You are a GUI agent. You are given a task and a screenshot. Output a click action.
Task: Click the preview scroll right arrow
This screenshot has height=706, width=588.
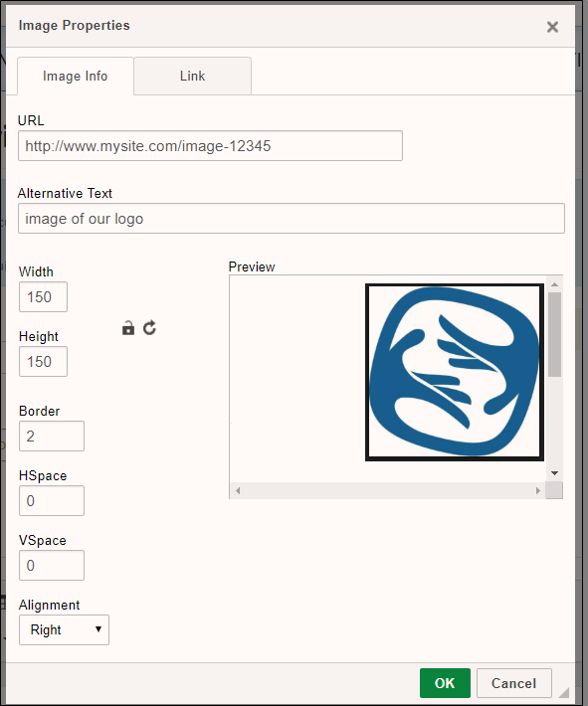(537, 490)
